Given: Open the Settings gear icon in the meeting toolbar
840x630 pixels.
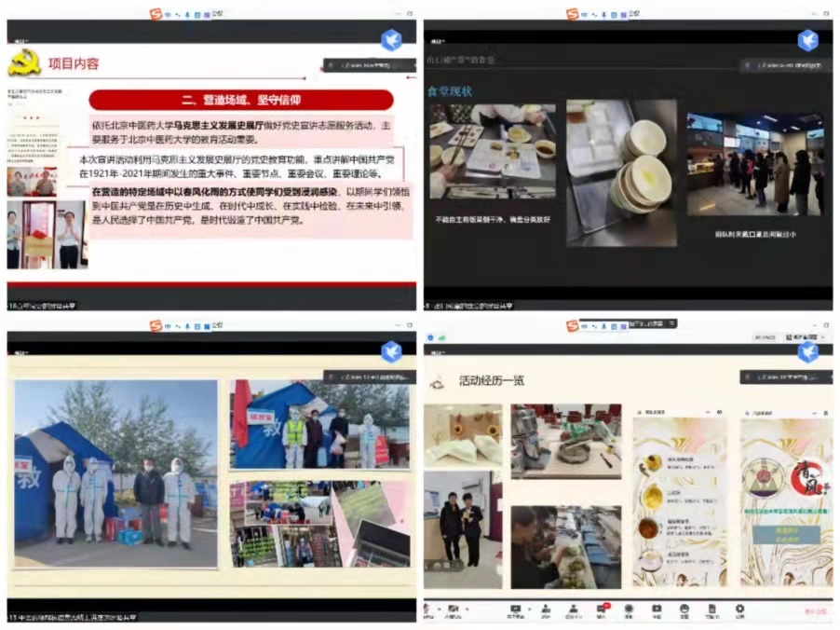Looking at the screenshot, I should tap(739, 609).
